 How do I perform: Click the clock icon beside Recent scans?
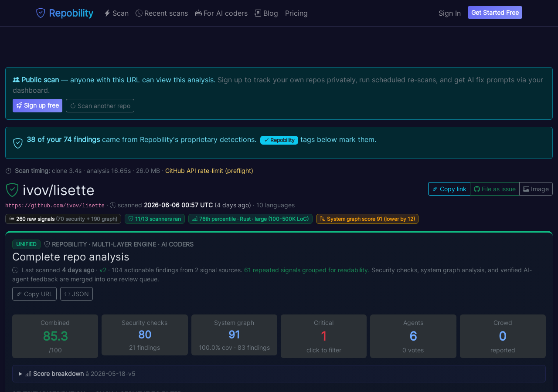139,13
